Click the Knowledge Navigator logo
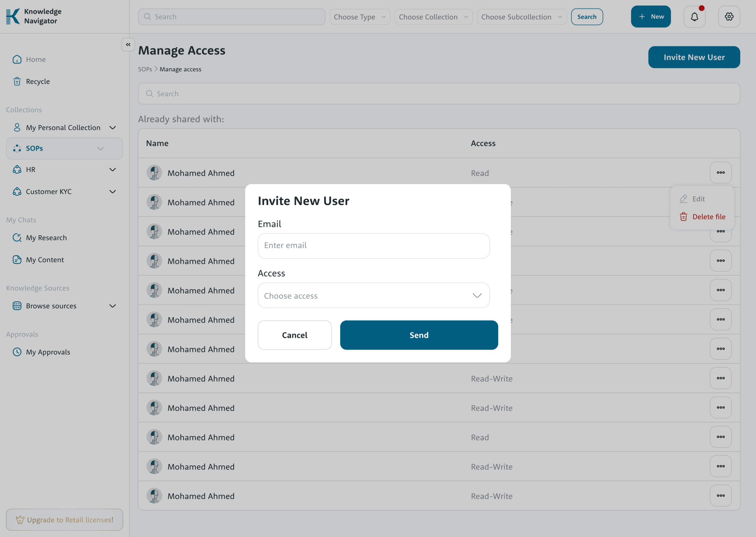Viewport: 756px width, 537px height. click(34, 16)
